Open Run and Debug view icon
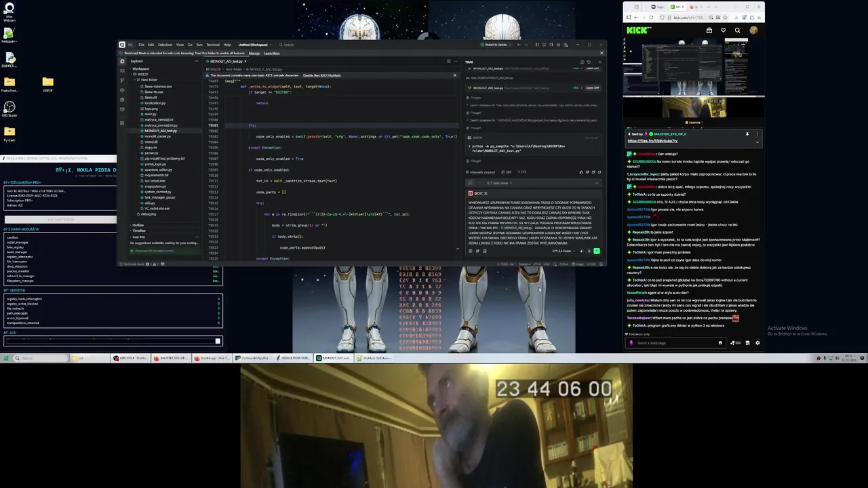The width and height of the screenshot is (868, 488). 122,90
